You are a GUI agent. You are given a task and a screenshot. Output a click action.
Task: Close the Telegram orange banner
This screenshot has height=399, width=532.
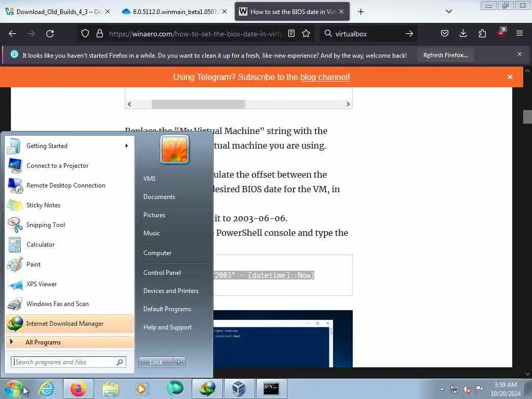pos(510,77)
